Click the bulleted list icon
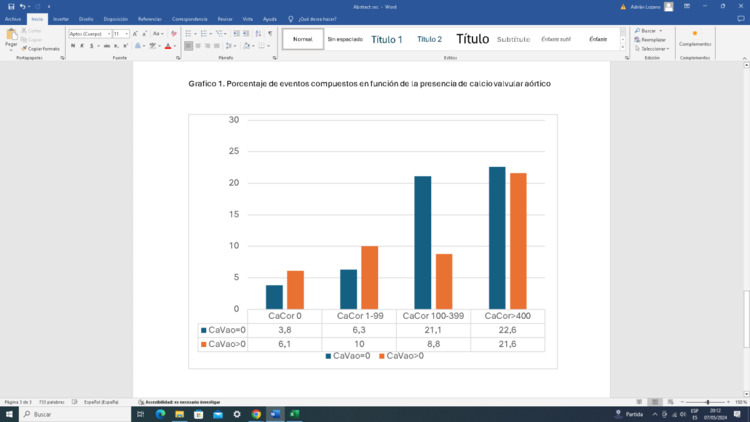This screenshot has height=422, width=750. click(189, 33)
